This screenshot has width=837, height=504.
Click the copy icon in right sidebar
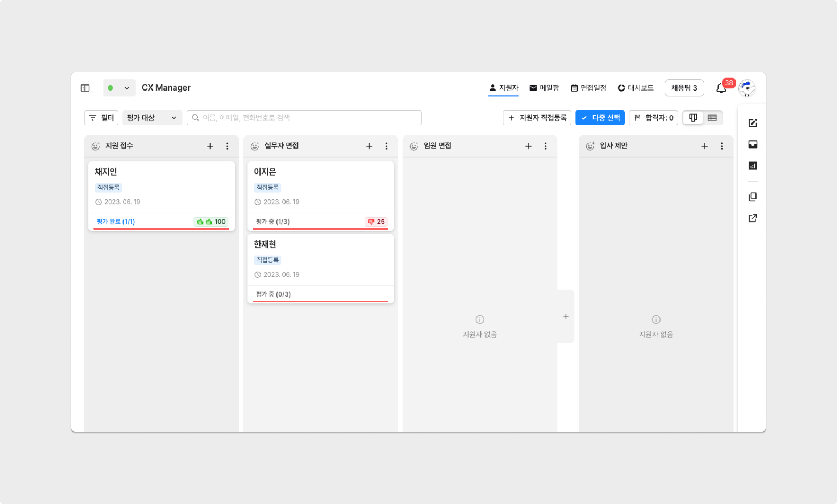tap(753, 197)
